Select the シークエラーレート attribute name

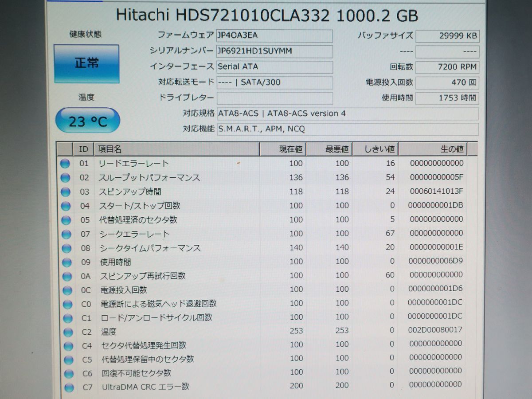[x=135, y=234]
